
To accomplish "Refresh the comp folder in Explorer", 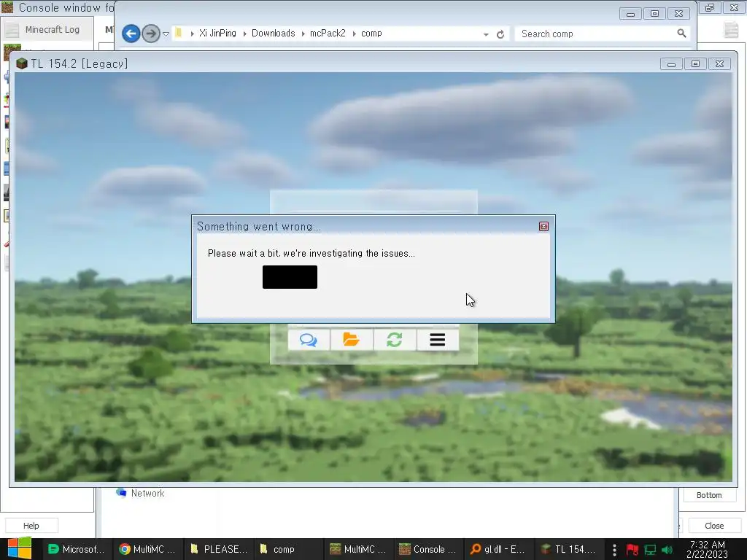I will 500,34.
